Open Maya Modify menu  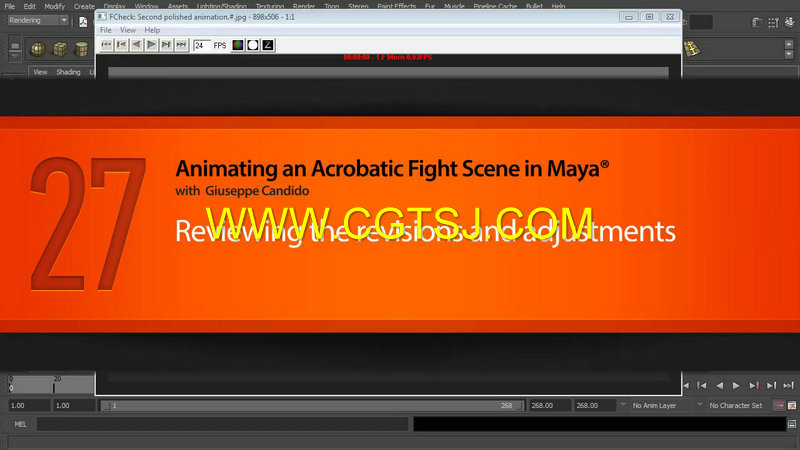click(x=54, y=6)
